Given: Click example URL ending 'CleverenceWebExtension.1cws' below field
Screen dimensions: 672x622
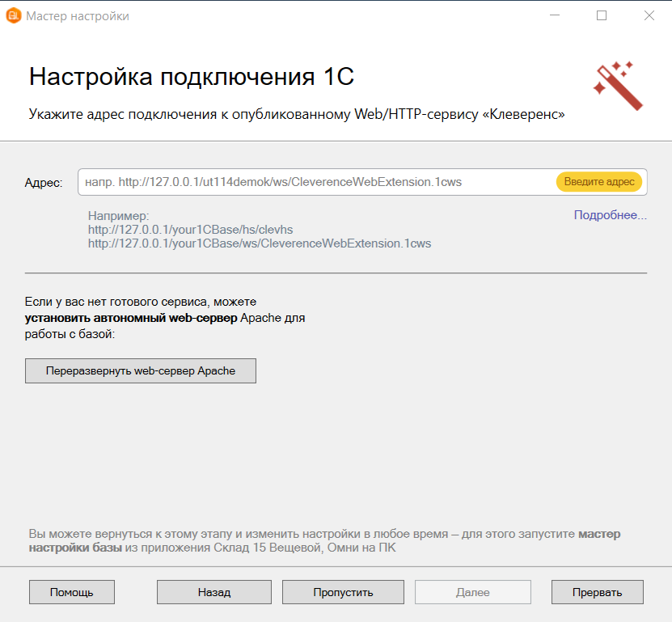Looking at the screenshot, I should (x=260, y=243).
